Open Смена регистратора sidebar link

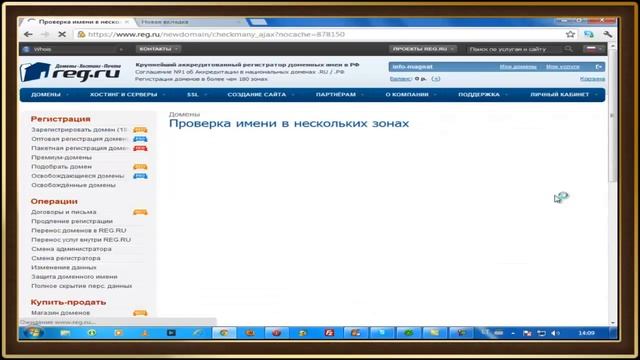pyautogui.click(x=66, y=258)
